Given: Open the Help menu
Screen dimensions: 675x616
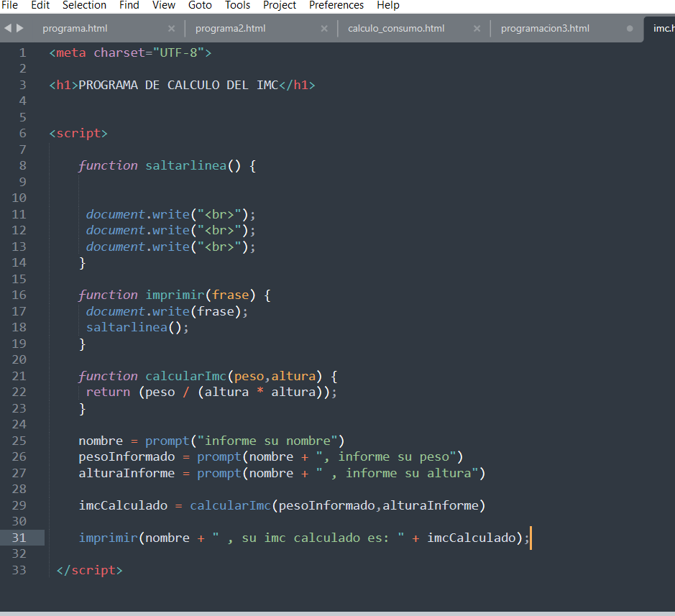Looking at the screenshot, I should pyautogui.click(x=388, y=5).
